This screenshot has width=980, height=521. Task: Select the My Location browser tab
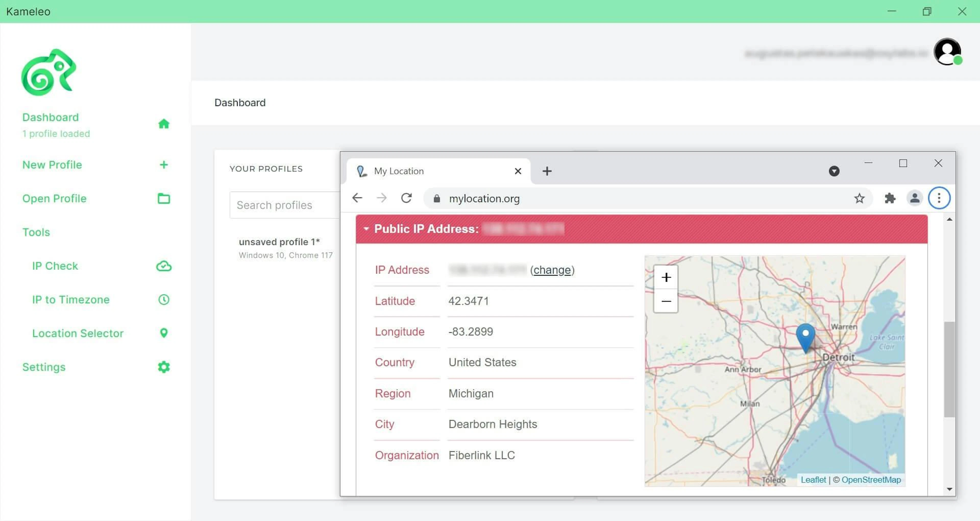point(438,171)
